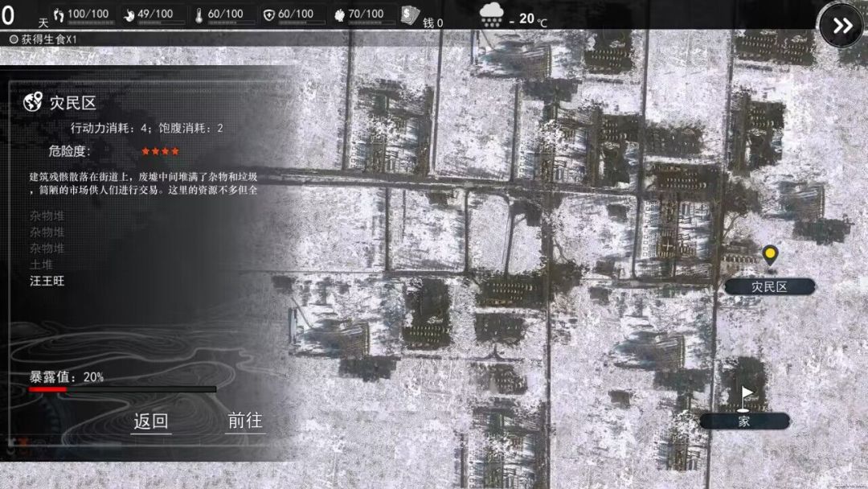The width and height of the screenshot is (868, 489).
Task: Click the 灾民区 map label
Action: pyautogui.click(x=770, y=286)
